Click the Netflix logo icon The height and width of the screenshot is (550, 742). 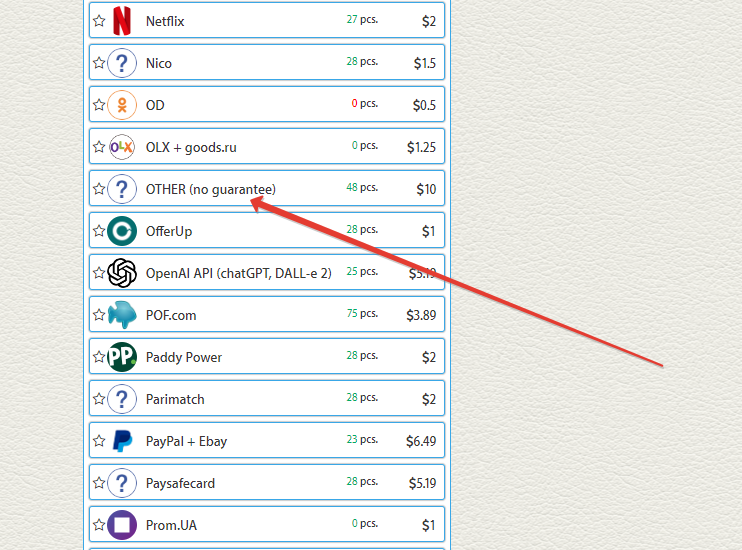(122, 21)
